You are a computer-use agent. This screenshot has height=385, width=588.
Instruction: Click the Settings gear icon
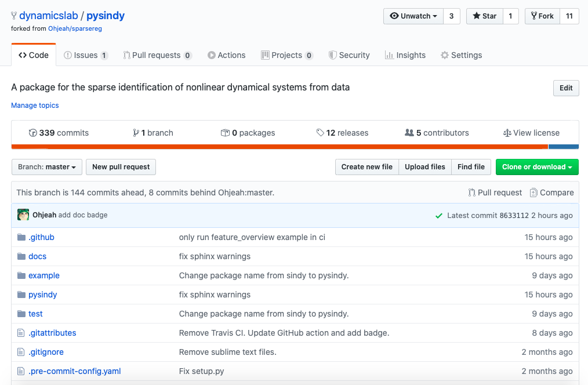click(x=445, y=55)
